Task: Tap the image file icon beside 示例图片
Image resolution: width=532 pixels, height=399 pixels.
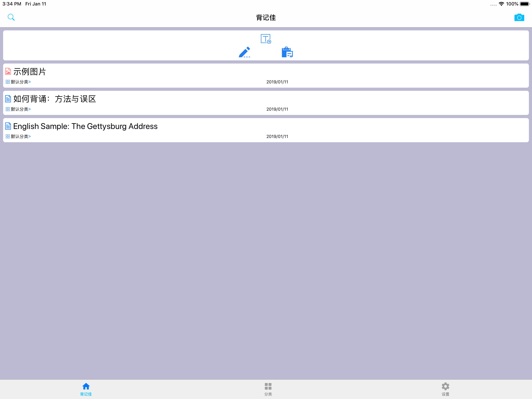Action: (8, 72)
